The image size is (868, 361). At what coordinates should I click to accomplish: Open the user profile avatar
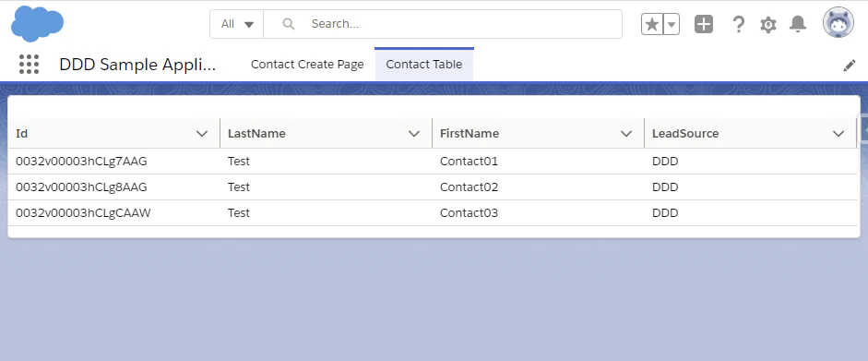(x=838, y=23)
